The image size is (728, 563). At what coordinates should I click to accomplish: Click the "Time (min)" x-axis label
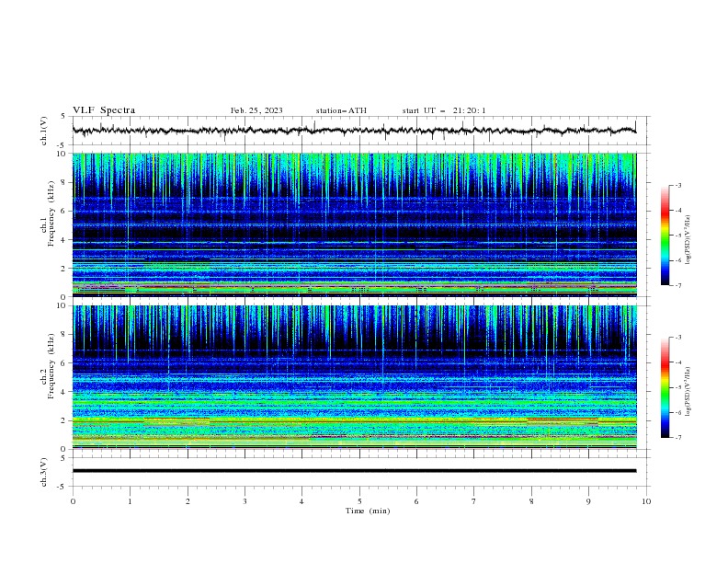click(368, 511)
